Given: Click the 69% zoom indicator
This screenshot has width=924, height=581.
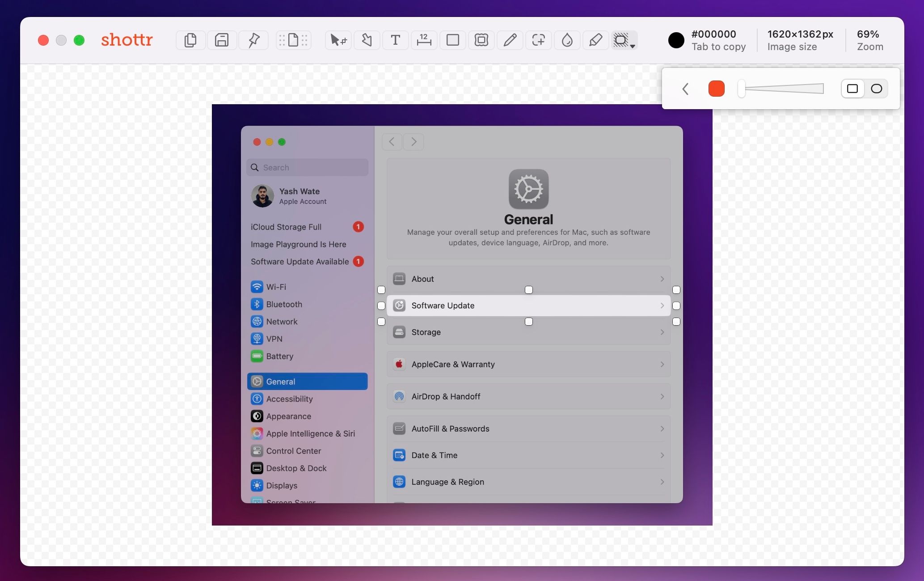Looking at the screenshot, I should coord(868,34).
